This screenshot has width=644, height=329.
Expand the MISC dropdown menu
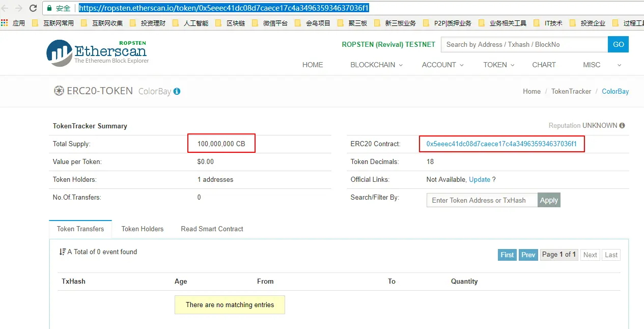602,65
